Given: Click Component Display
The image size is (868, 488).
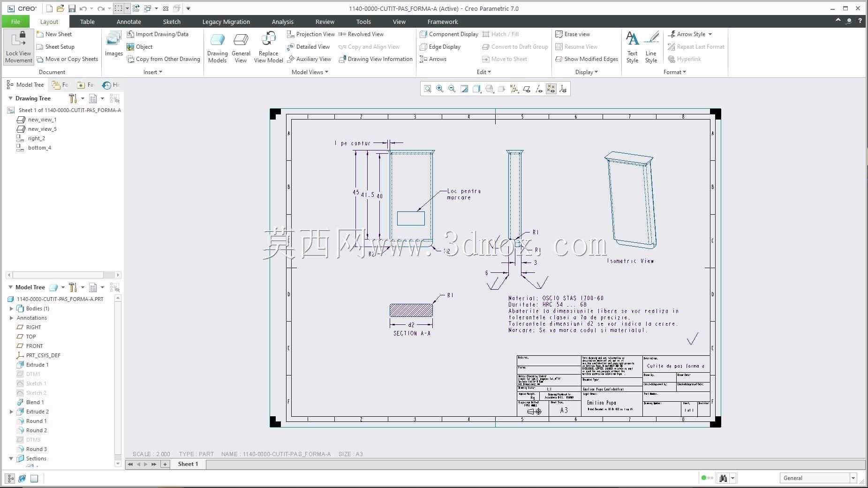Looking at the screenshot, I should (x=449, y=34).
